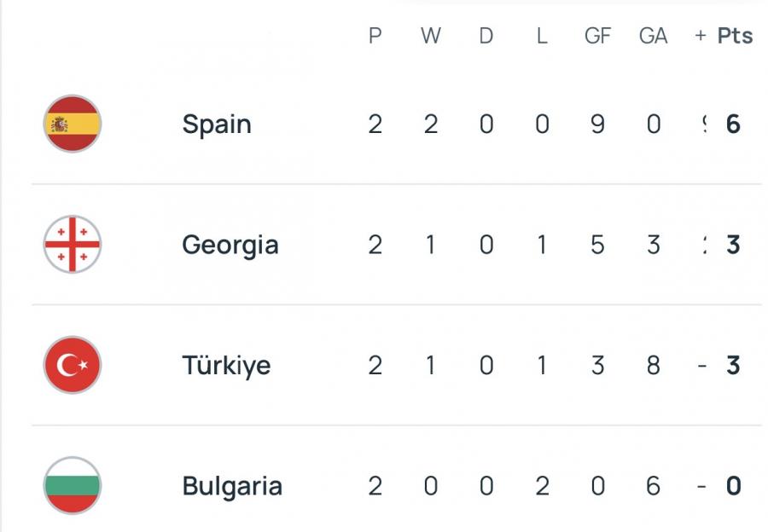
Task: Select the Bulgaria team name
Action: click(232, 486)
